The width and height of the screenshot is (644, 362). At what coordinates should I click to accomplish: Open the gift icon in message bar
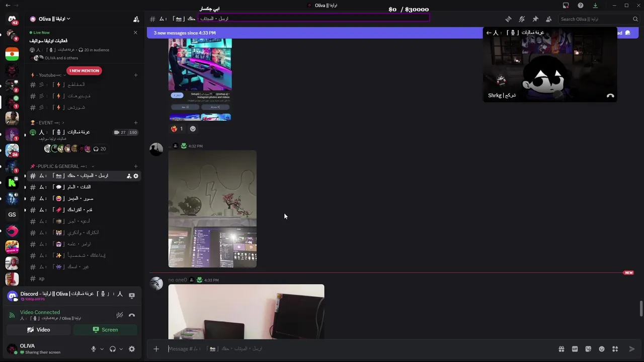point(561,349)
